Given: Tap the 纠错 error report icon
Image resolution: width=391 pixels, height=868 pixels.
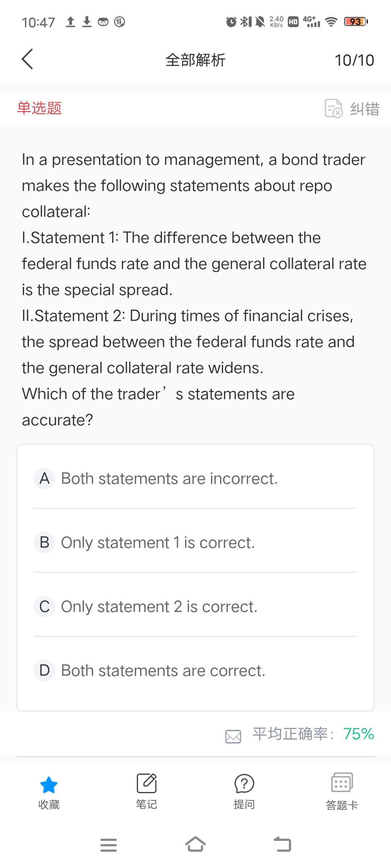Looking at the screenshot, I should click(x=333, y=108).
